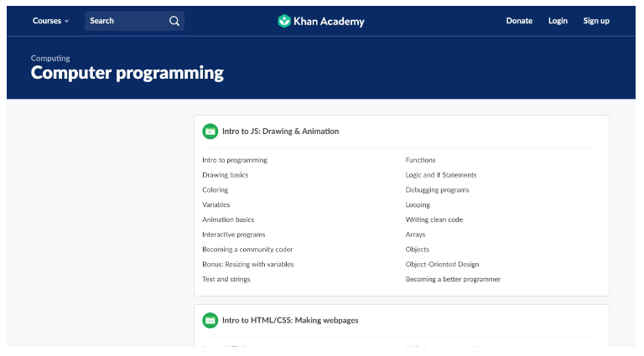The width and height of the screenshot is (644, 356).
Task: Open the Writing clean code lesson
Action: [434, 219]
